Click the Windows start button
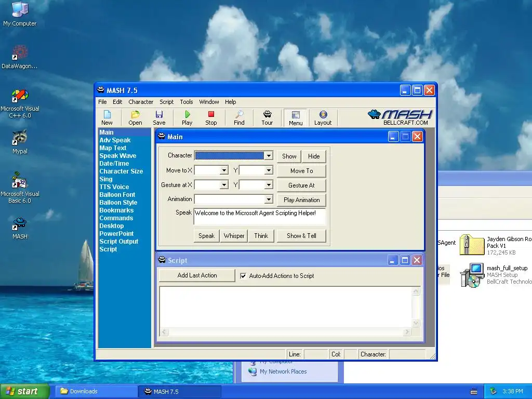Viewport: 532px width, 399px height. (x=24, y=391)
